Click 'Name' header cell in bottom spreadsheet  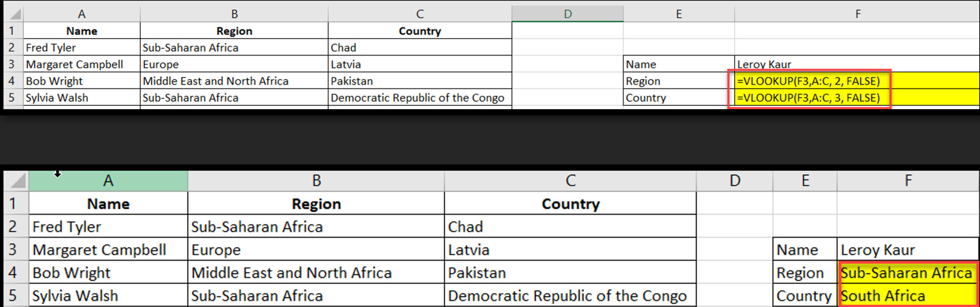[x=108, y=203]
